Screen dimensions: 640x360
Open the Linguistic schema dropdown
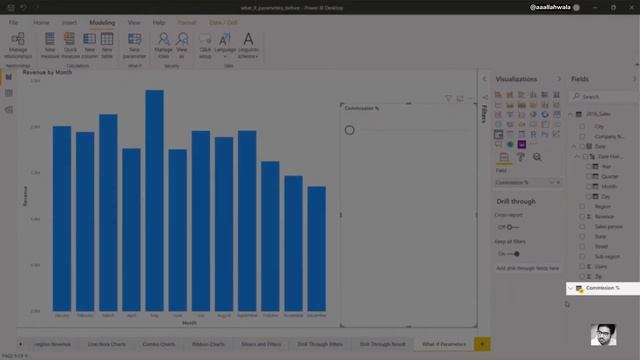[x=248, y=45]
